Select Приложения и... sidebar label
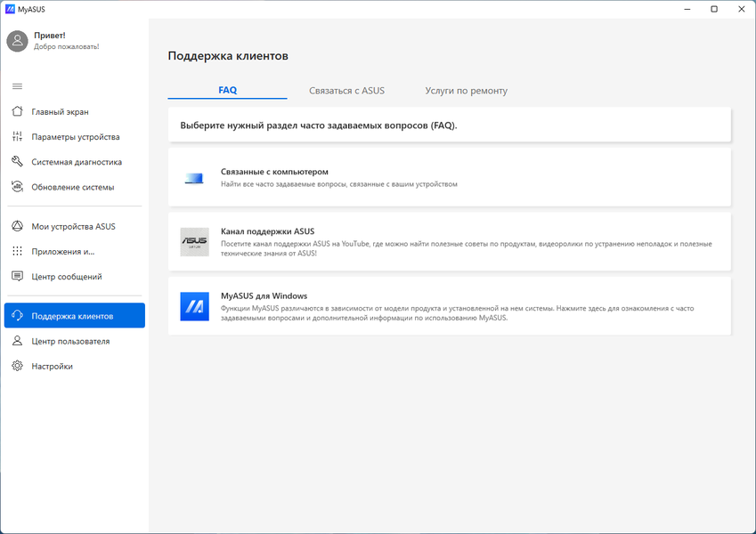This screenshot has height=534, width=756. pyautogui.click(x=63, y=252)
